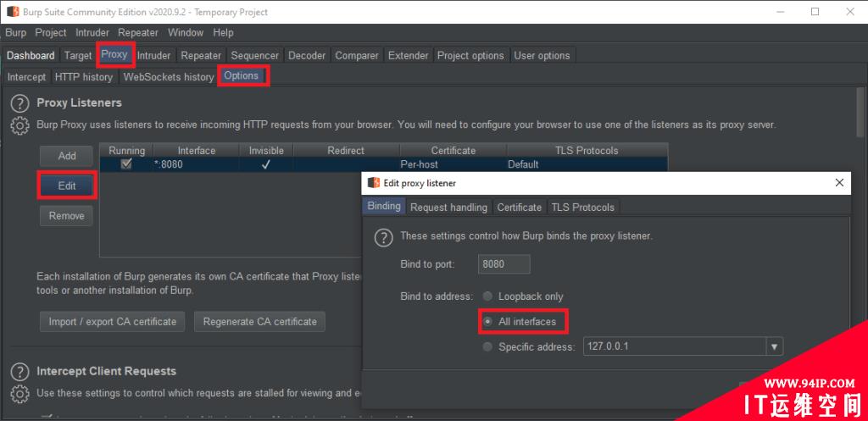Viewport: 868px width, 421px height.
Task: Open the Window menu
Action: (x=186, y=33)
